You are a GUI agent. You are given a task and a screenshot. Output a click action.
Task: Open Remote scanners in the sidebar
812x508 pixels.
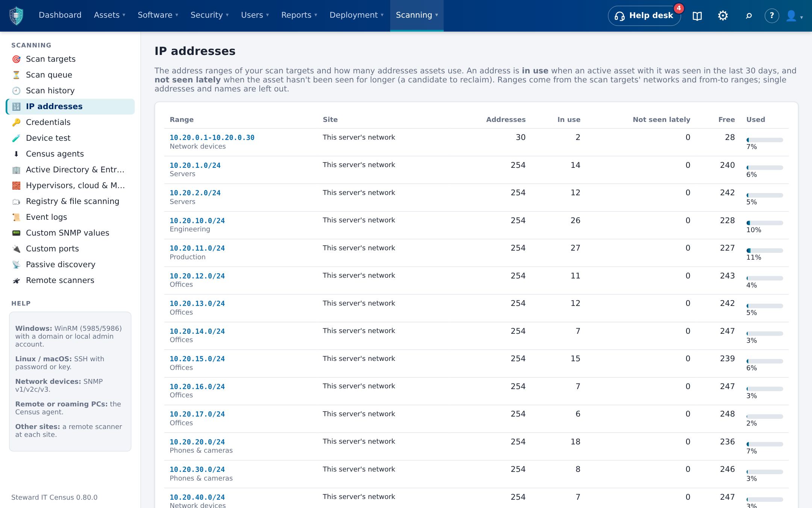point(70,280)
